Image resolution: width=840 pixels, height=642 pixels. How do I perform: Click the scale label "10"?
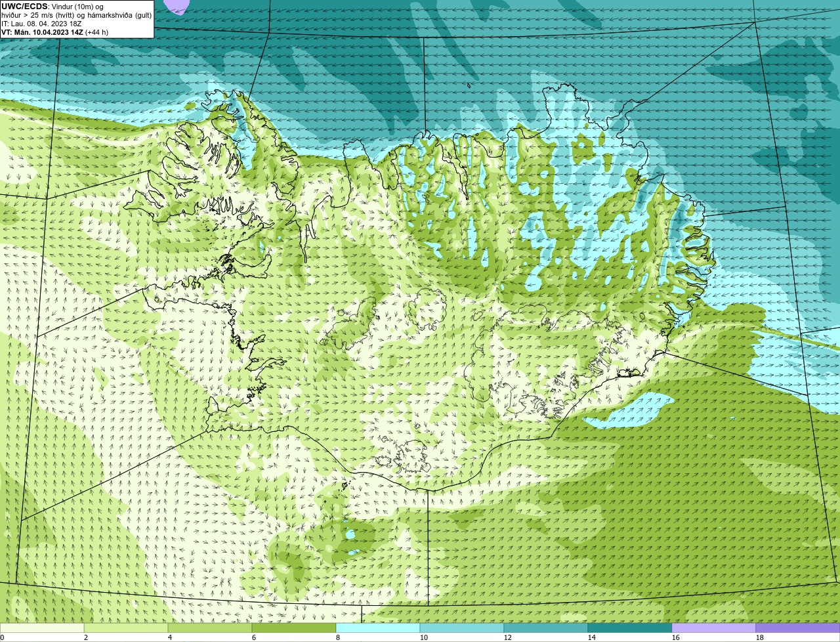coord(424,637)
